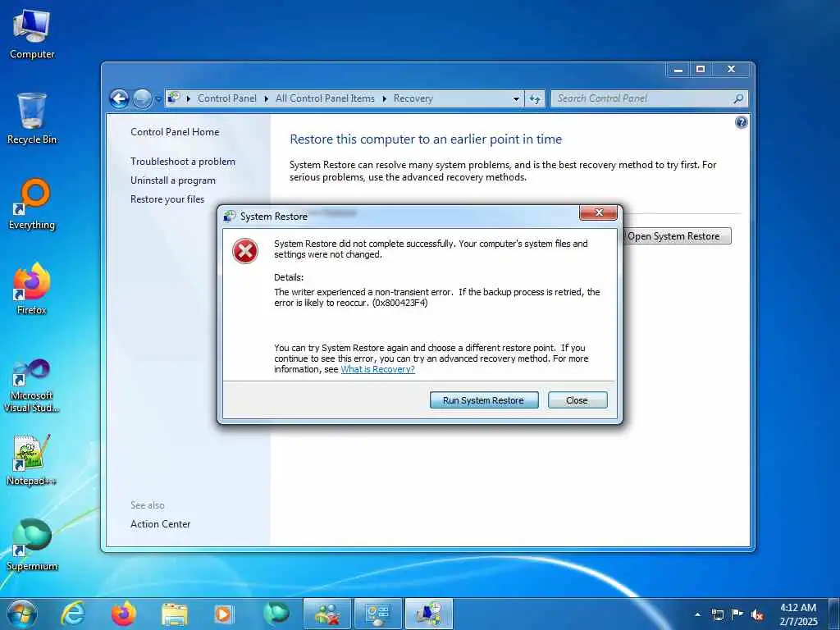This screenshot has height=630, width=840.
Task: Select the Notepad++ desktop shortcut
Action: tap(32, 461)
